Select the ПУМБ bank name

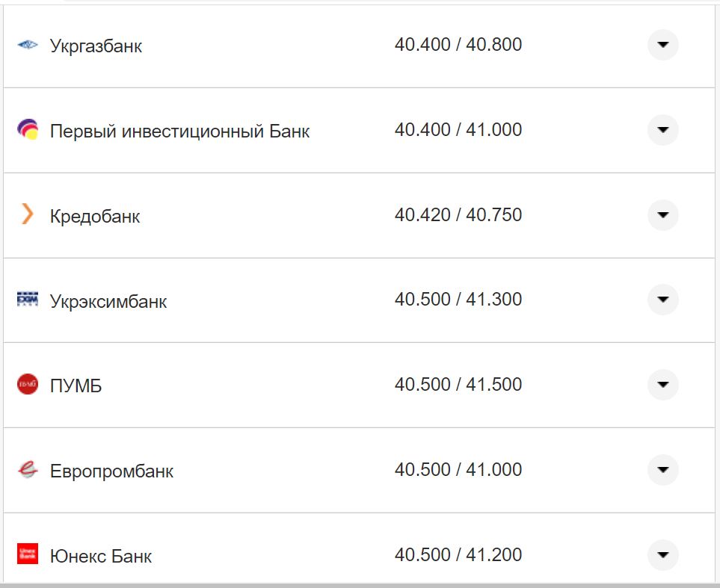click(x=76, y=386)
